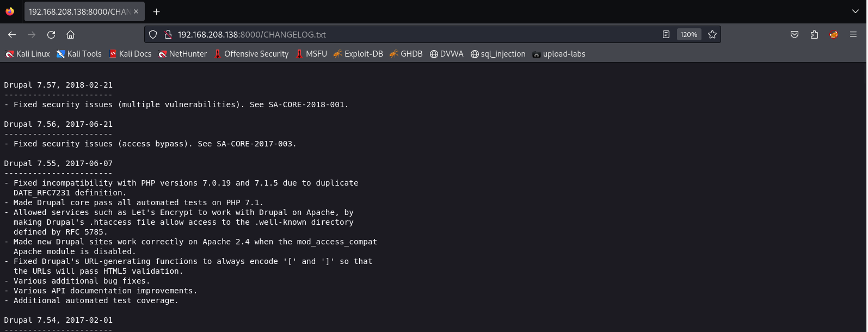This screenshot has height=332, width=868.
Task: Click 'DATE_RFC7231 definition.' line
Action: point(70,193)
